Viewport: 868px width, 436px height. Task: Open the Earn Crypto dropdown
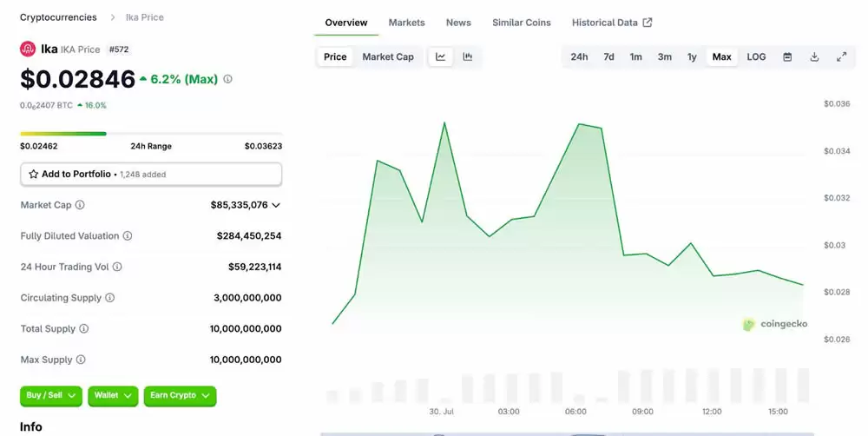(179, 396)
